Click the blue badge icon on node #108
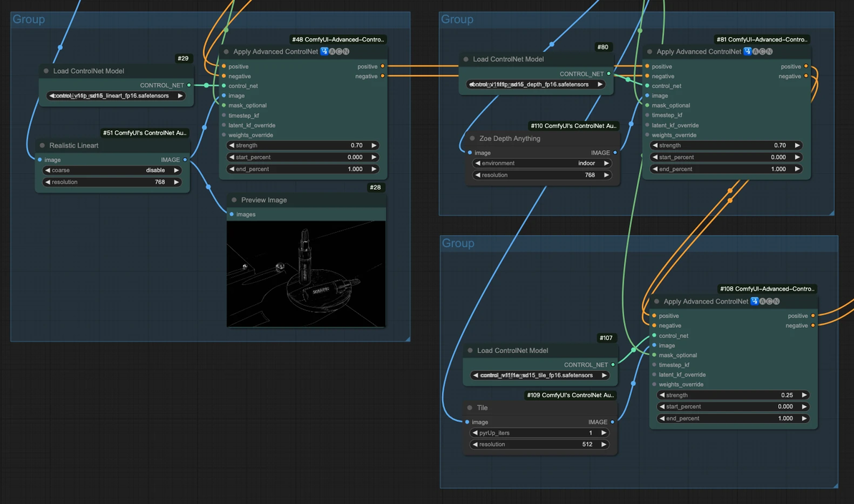Screen dimensions: 854x504 (x=755, y=301)
